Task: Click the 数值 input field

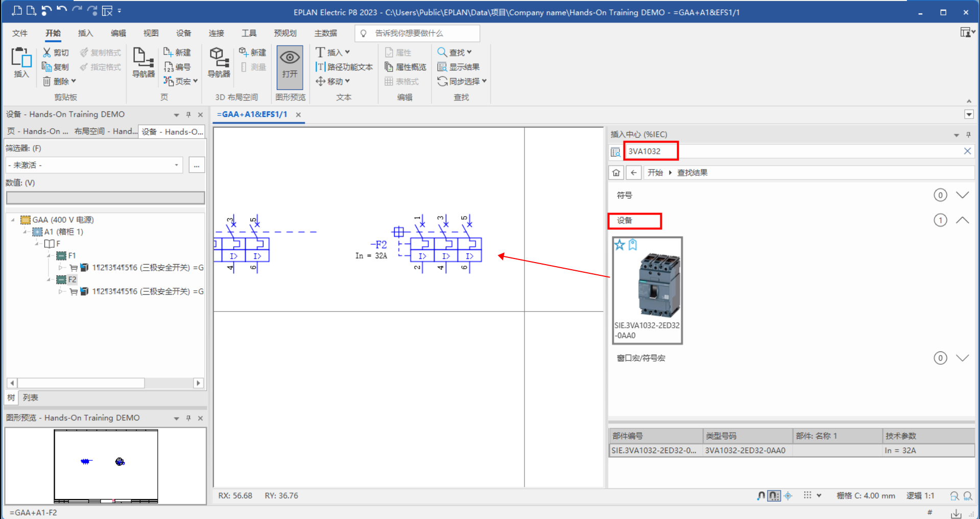Action: point(105,198)
